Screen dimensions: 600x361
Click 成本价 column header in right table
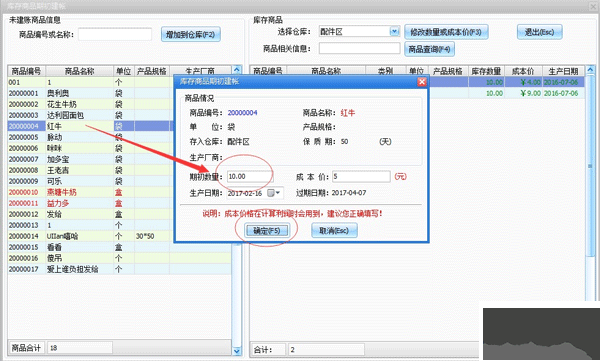523,71
